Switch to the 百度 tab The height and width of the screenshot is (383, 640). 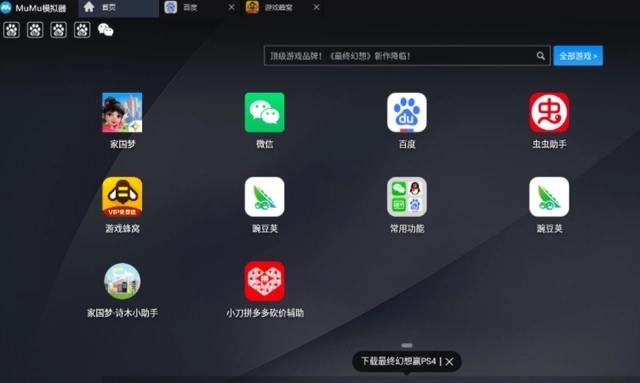pyautogui.click(x=191, y=8)
